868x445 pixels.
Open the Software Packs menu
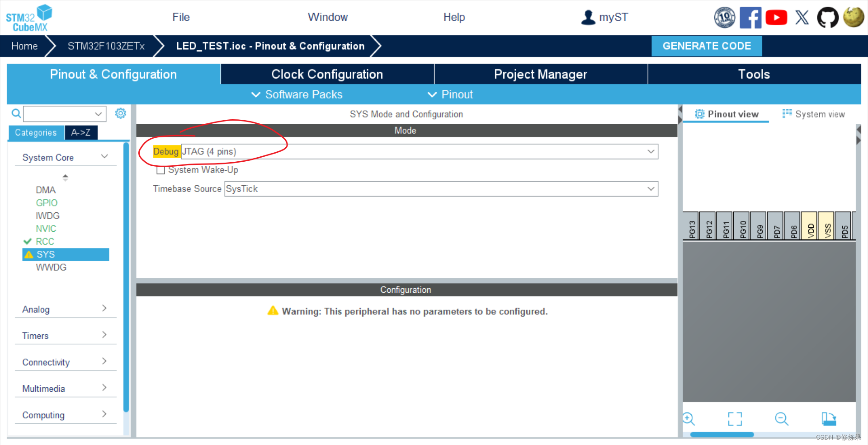coord(297,94)
